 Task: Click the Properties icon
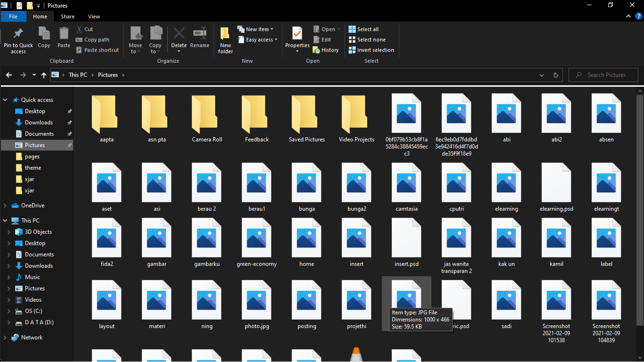(x=297, y=34)
